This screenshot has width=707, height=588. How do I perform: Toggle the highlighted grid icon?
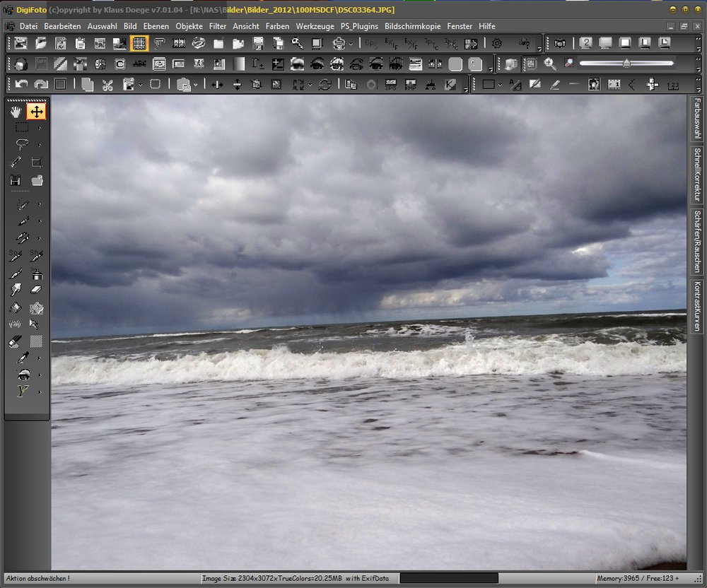pos(139,44)
